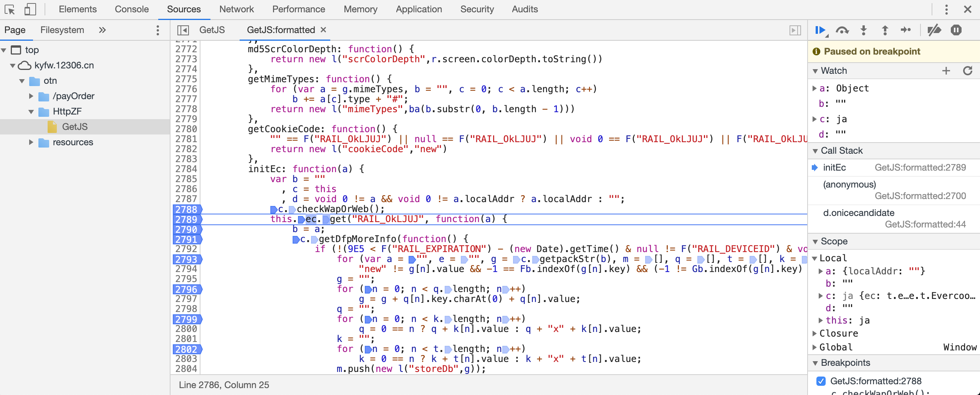Remove breakpoint at line 2802

click(186, 349)
